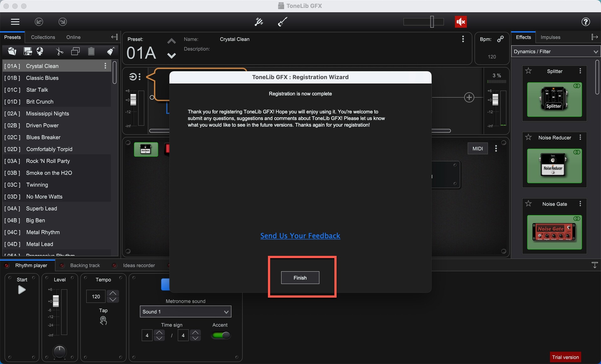The image size is (601, 364).
Task: Click rhythm player Level fader
Action: coord(56,301)
